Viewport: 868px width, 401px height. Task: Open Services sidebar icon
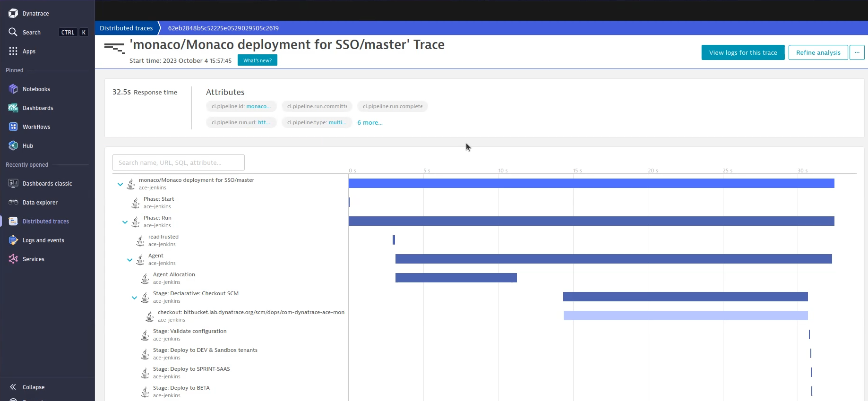tap(13, 259)
